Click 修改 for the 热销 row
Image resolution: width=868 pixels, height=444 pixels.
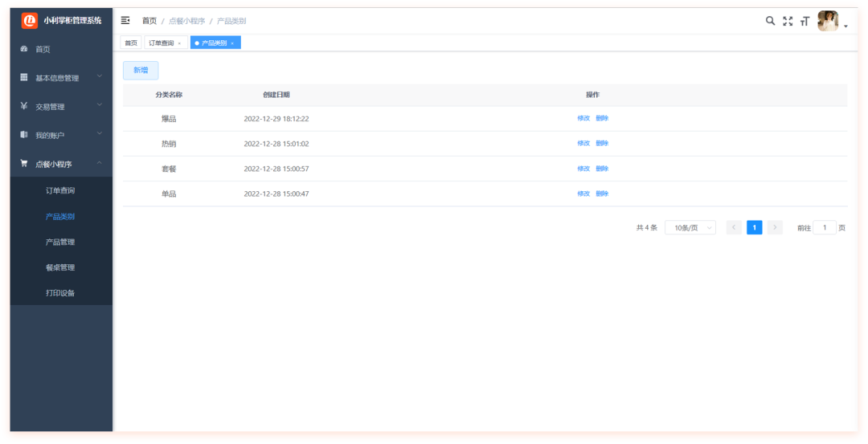click(x=583, y=143)
